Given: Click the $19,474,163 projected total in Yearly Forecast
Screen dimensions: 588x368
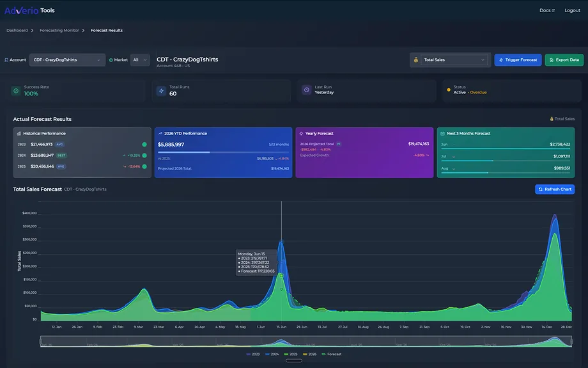Looking at the screenshot, I should [x=419, y=144].
